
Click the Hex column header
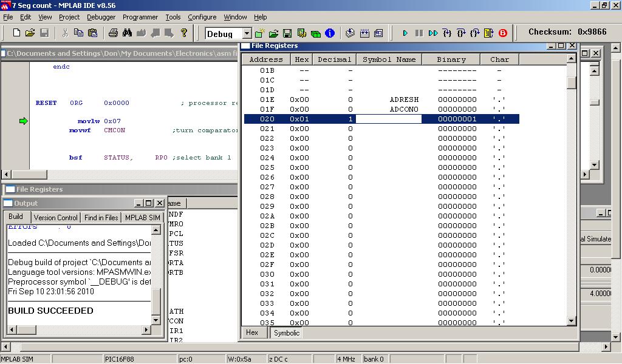point(301,59)
